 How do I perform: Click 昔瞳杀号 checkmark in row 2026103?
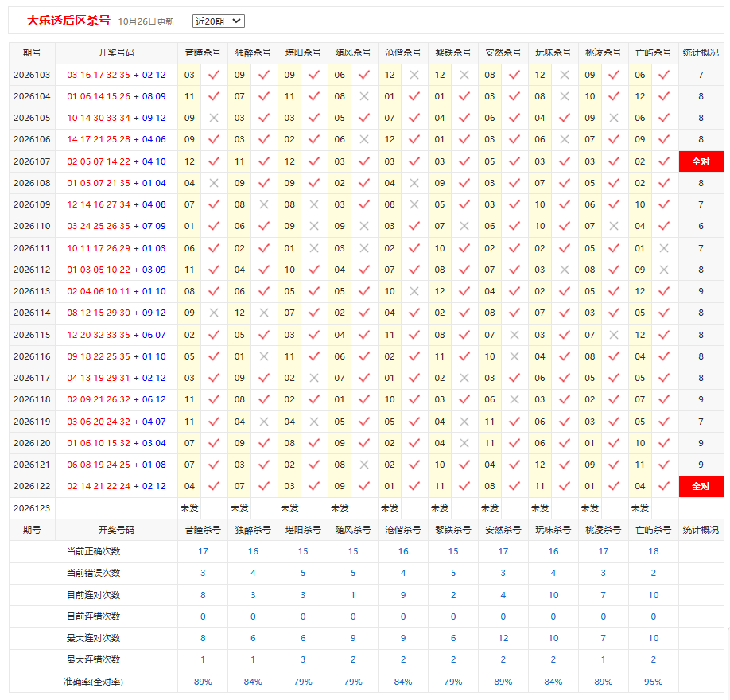coord(214,75)
